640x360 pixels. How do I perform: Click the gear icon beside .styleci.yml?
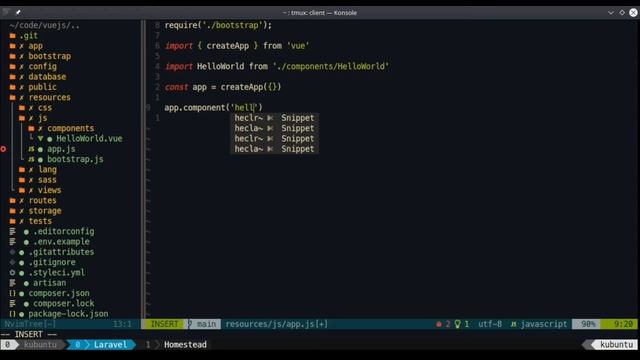coord(13,273)
